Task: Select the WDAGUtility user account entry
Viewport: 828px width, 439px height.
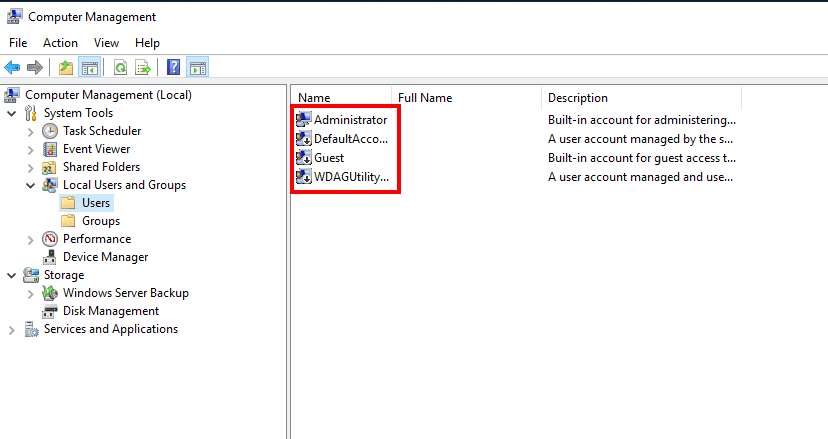Action: pyautogui.click(x=350, y=178)
